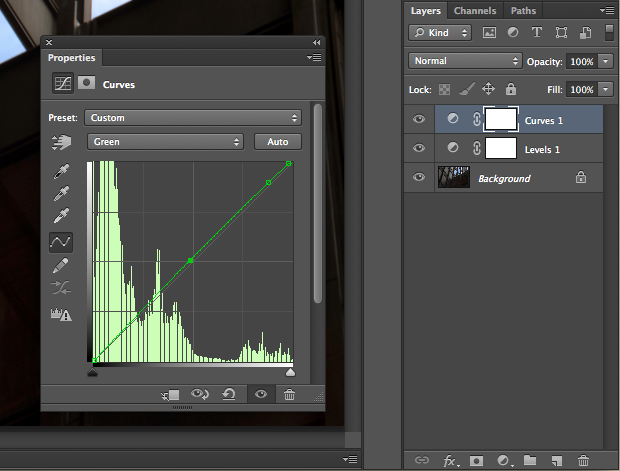Clip adjustment to the layer below

[x=169, y=395]
